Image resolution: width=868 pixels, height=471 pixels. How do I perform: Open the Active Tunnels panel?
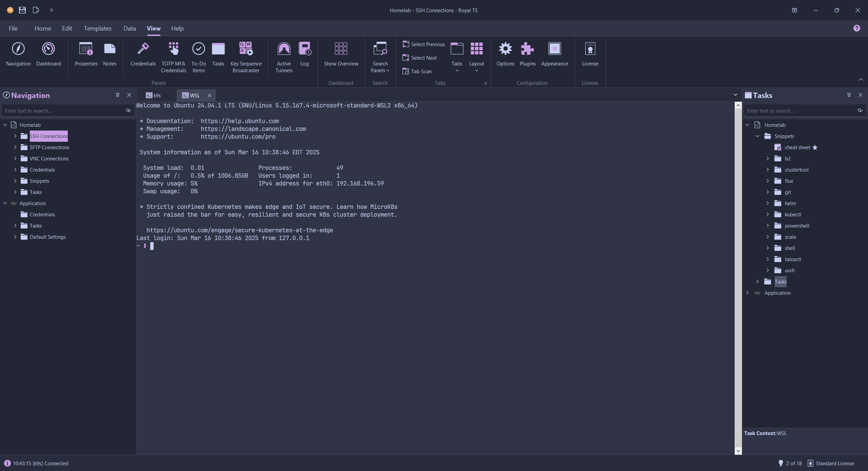[x=284, y=56]
